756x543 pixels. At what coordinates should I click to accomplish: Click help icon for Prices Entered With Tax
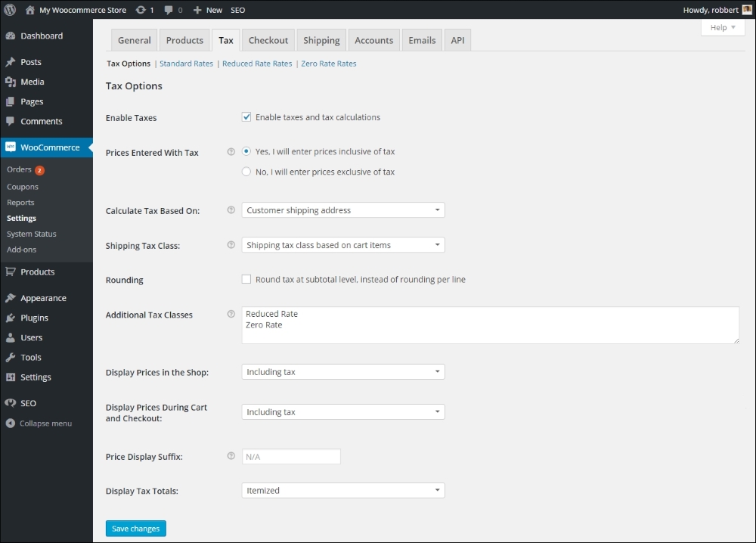pyautogui.click(x=231, y=152)
